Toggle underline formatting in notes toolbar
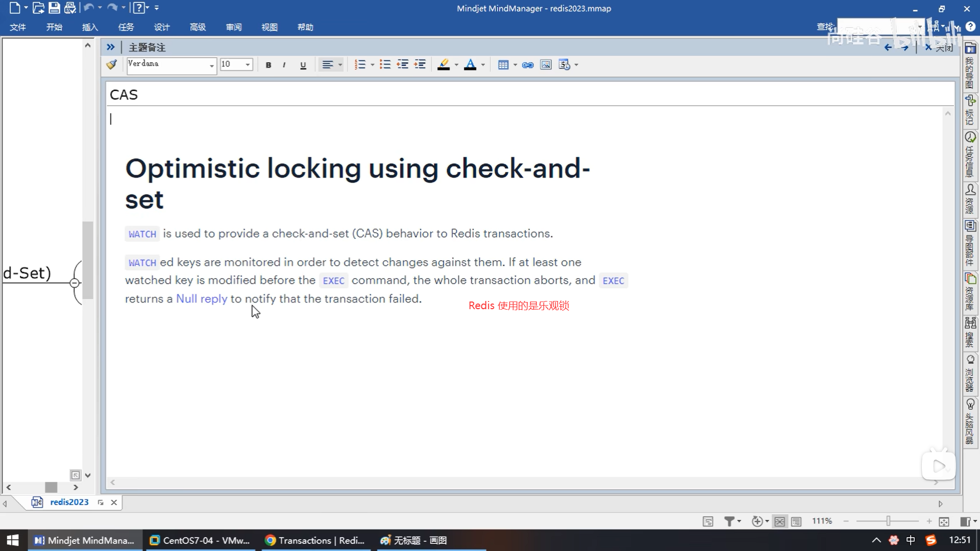This screenshot has height=551, width=980. tap(303, 65)
